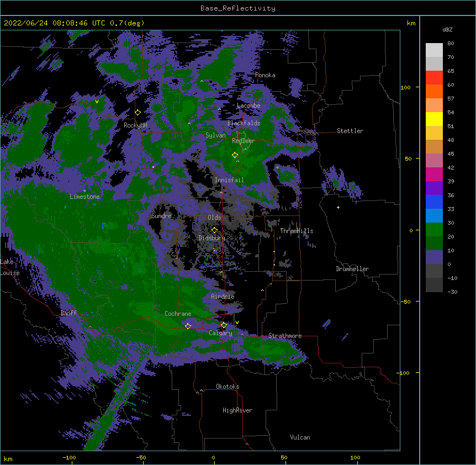Pick the dark orange 60-57 dBZ swatch
This screenshot has width=476, height=465.
434,91
